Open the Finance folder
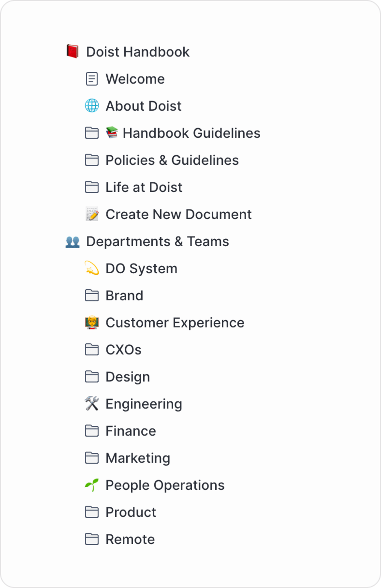Image resolution: width=381 pixels, height=588 pixels. pyautogui.click(x=130, y=431)
